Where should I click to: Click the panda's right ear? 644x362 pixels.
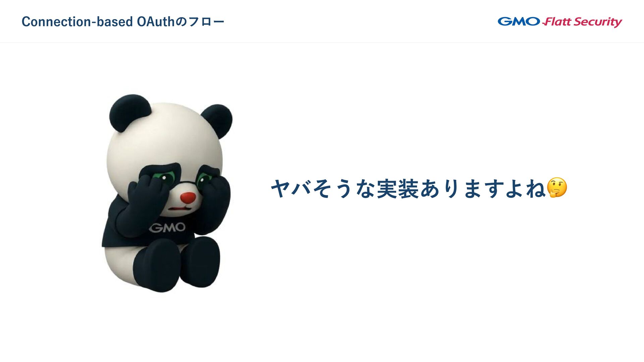[218, 121]
